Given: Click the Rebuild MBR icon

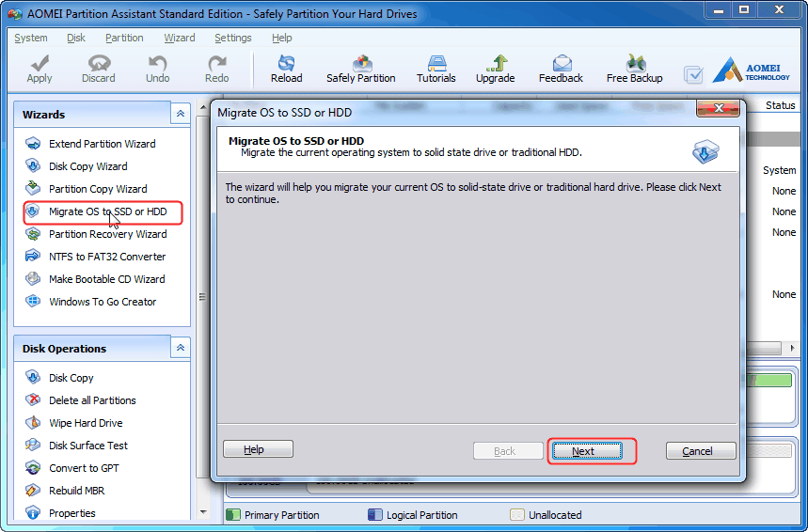Looking at the screenshot, I should pos(33,491).
